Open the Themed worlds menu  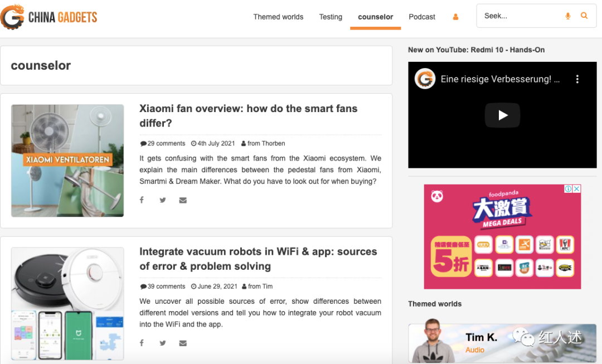coord(278,17)
